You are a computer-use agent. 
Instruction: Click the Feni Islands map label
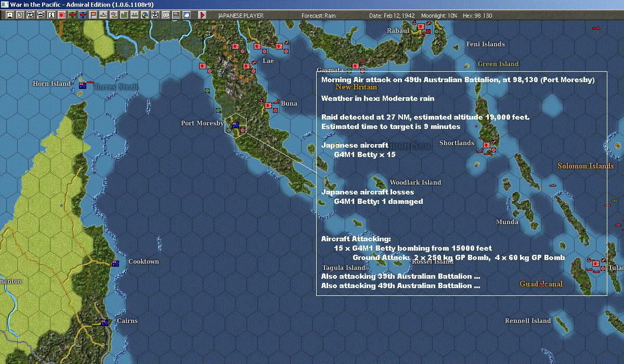pyautogui.click(x=486, y=44)
